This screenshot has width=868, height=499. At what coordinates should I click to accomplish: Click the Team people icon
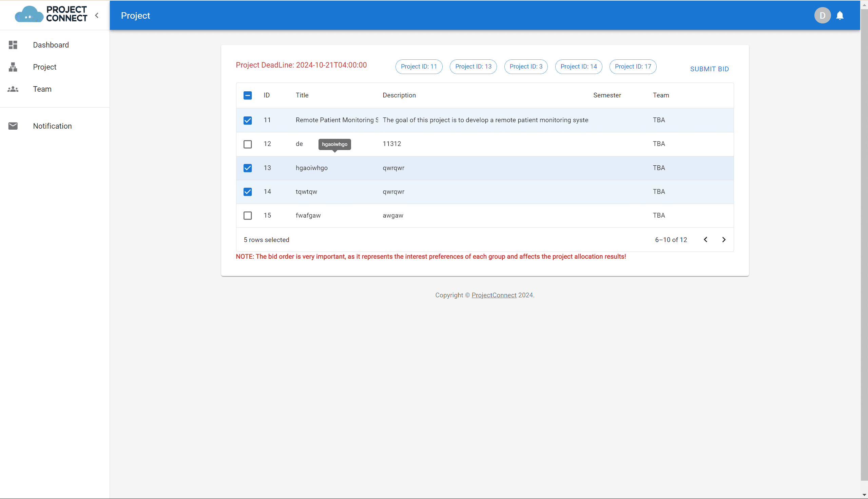pyautogui.click(x=13, y=89)
